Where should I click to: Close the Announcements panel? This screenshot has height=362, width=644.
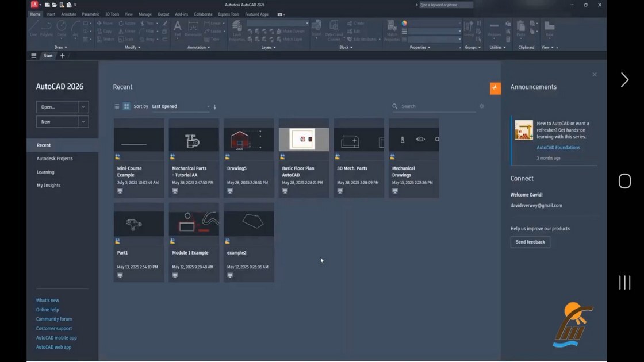click(x=595, y=75)
